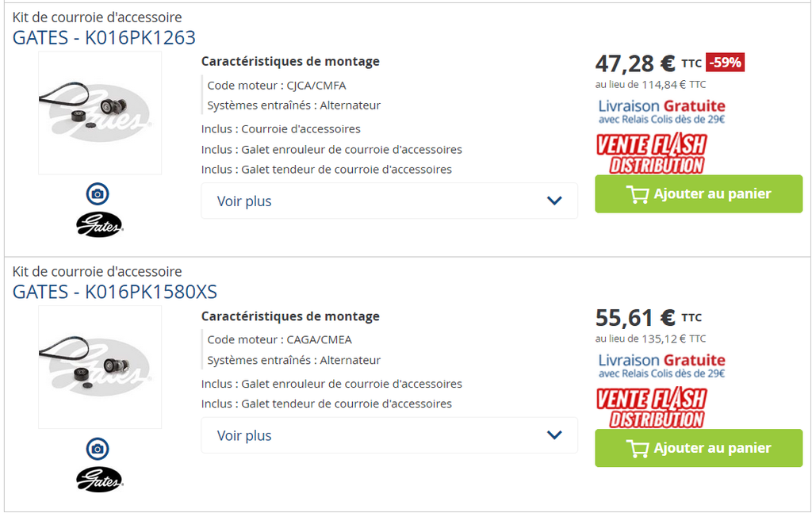The width and height of the screenshot is (812, 513).
Task: Click Vente Flash Distribution badge on first kit
Action: [x=650, y=154]
